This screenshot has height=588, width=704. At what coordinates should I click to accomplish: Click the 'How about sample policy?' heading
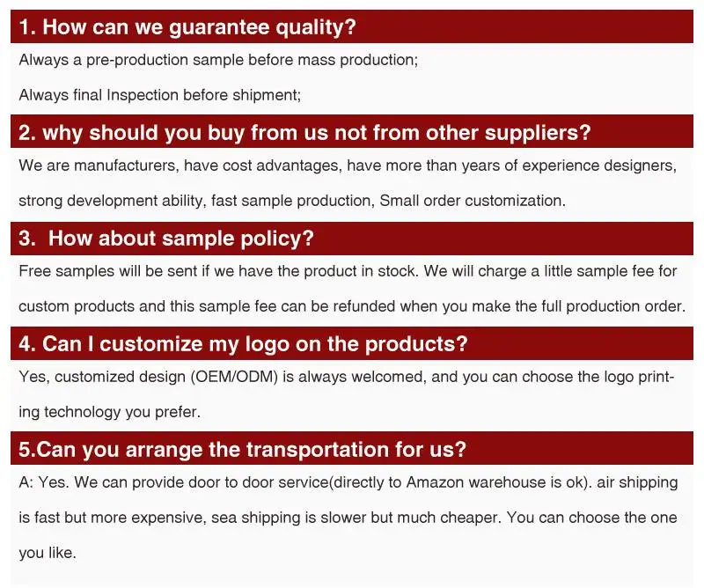pos(166,238)
